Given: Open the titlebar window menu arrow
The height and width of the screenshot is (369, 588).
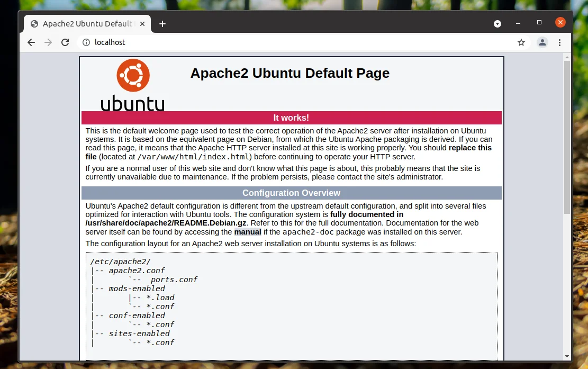Looking at the screenshot, I should coord(497,23).
